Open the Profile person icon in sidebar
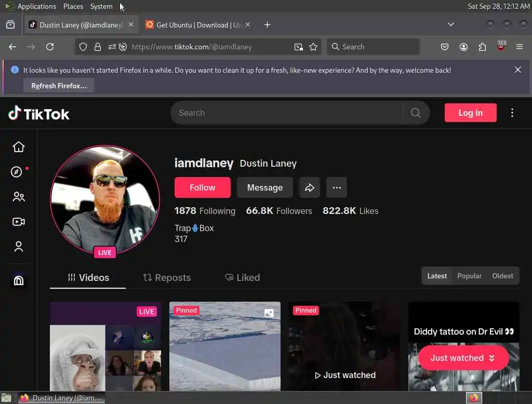The height and width of the screenshot is (404, 532). (x=19, y=247)
